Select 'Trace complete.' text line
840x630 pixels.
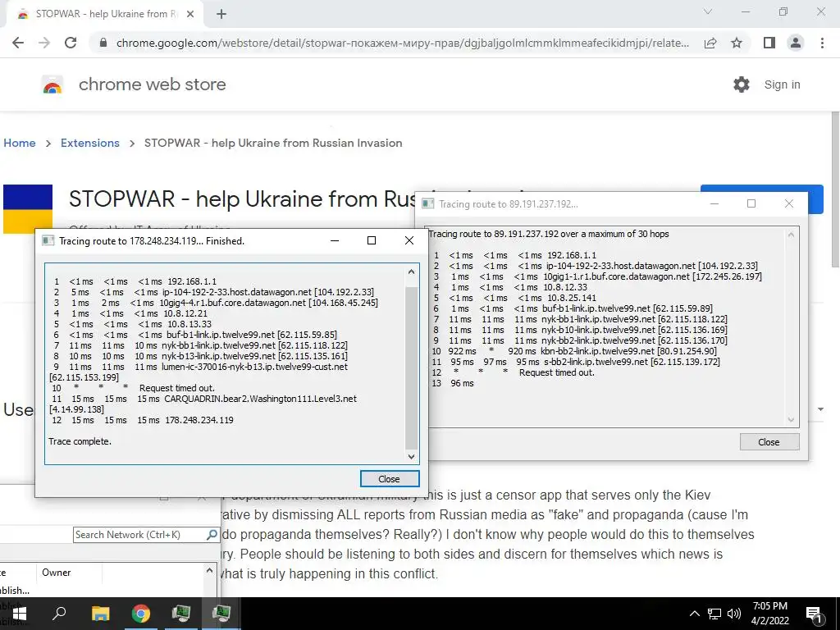[80, 441]
